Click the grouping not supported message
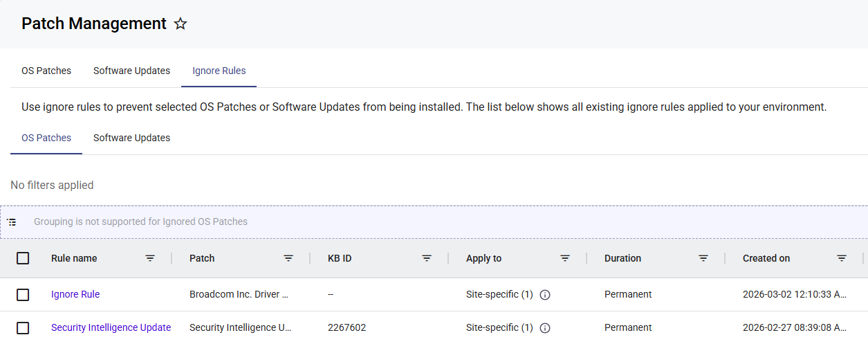The height and width of the screenshot is (344, 868). pyautogui.click(x=140, y=221)
